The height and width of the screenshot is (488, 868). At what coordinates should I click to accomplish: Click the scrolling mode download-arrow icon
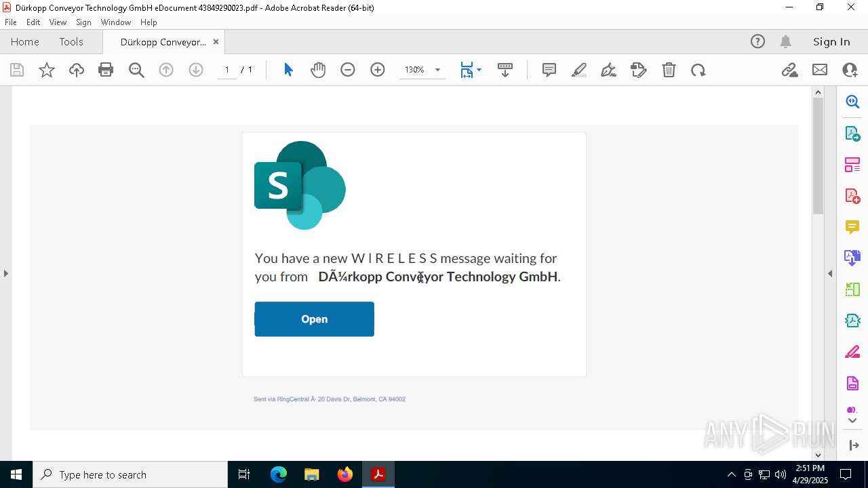pyautogui.click(x=505, y=70)
